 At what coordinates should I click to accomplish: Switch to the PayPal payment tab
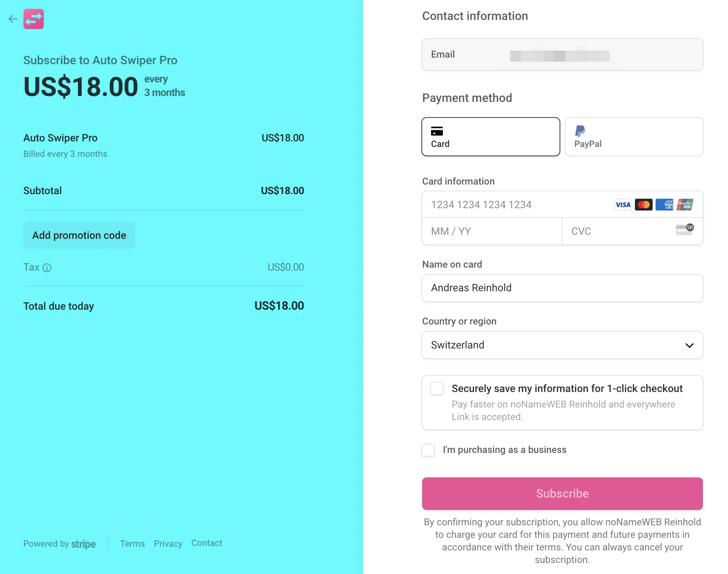tap(634, 137)
